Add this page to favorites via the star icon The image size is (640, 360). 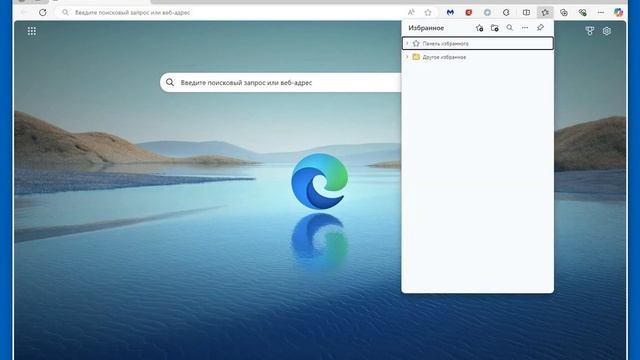pos(428,13)
